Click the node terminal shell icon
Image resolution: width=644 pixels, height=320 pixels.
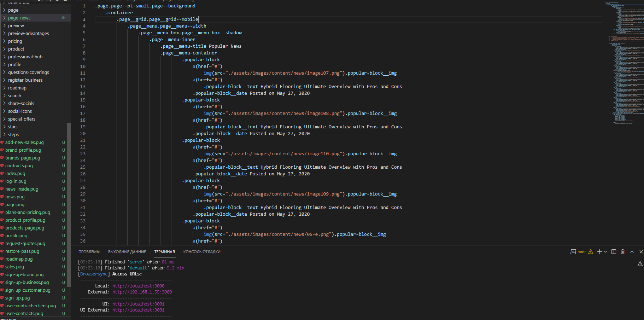click(573, 252)
